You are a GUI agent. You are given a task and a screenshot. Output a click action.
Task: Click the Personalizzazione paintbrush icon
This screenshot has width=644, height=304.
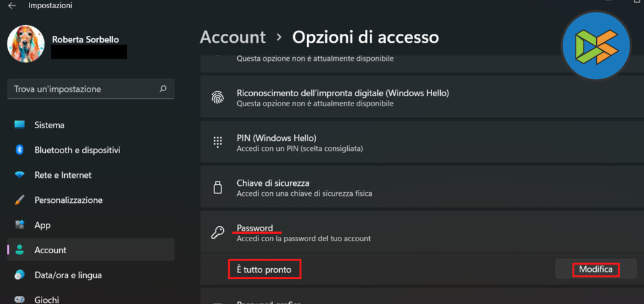[x=19, y=200]
